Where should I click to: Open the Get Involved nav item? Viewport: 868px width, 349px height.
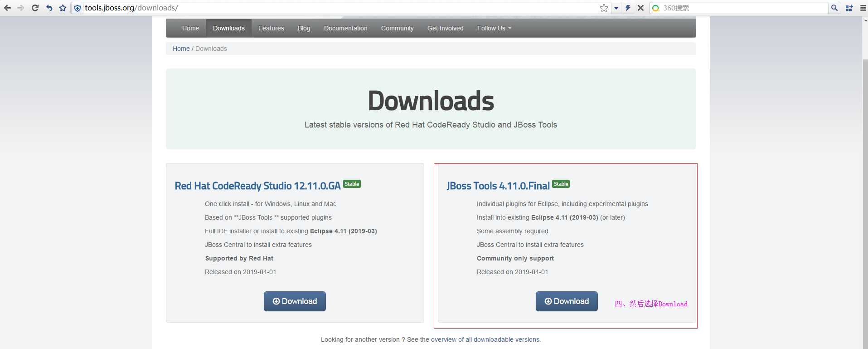coord(446,28)
